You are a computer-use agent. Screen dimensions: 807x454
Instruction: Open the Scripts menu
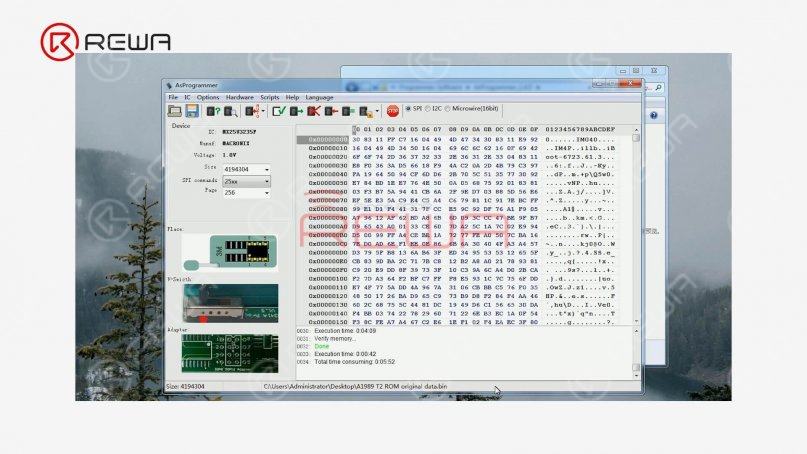[269, 97]
